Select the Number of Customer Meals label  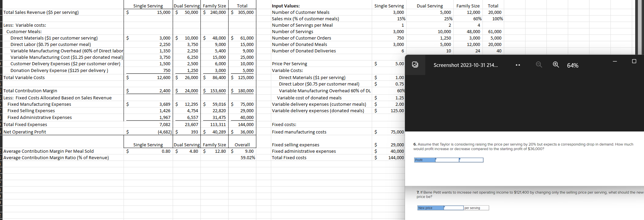point(301,13)
